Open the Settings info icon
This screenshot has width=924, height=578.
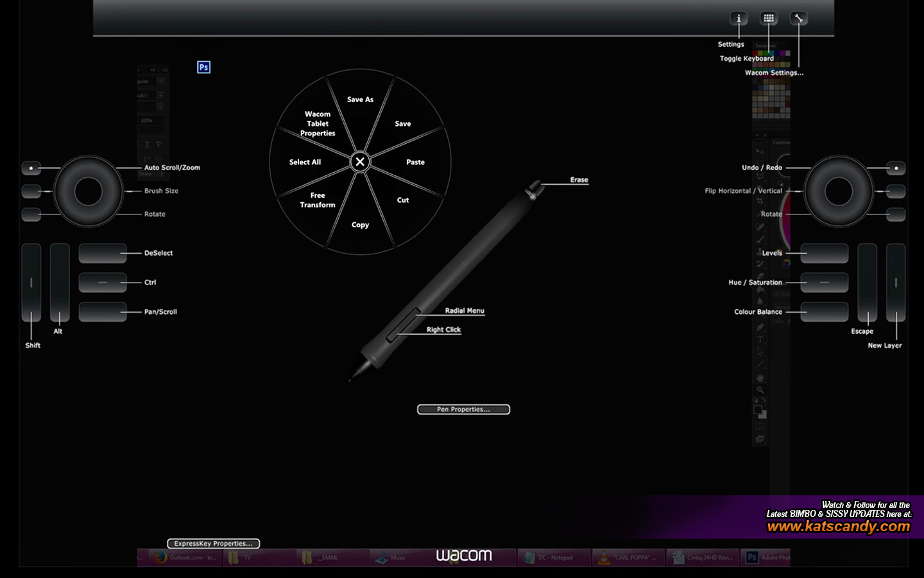tap(739, 18)
